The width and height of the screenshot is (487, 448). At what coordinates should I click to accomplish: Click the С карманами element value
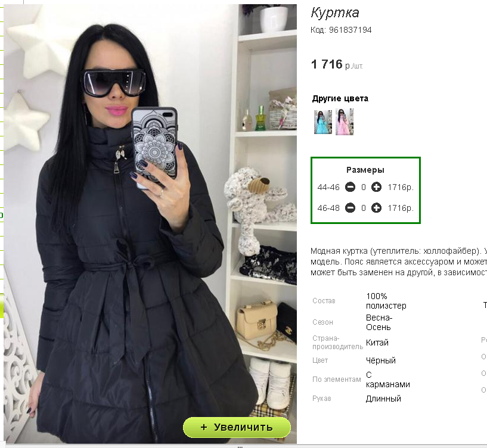(x=388, y=379)
